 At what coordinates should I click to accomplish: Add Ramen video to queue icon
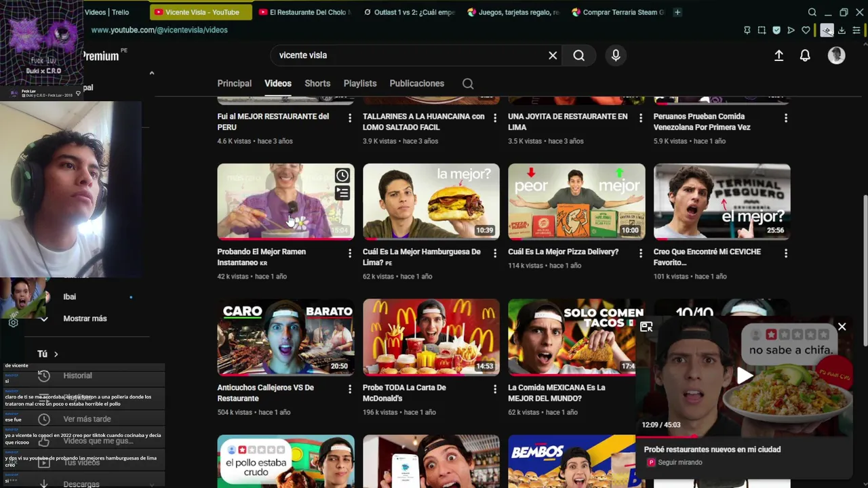tap(342, 193)
